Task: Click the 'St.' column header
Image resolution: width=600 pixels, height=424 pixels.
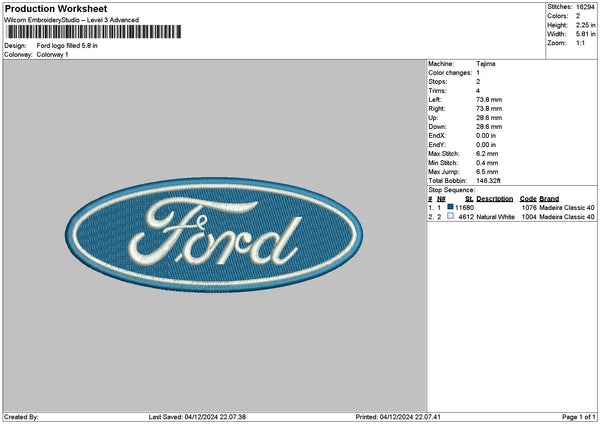Action: click(x=470, y=199)
